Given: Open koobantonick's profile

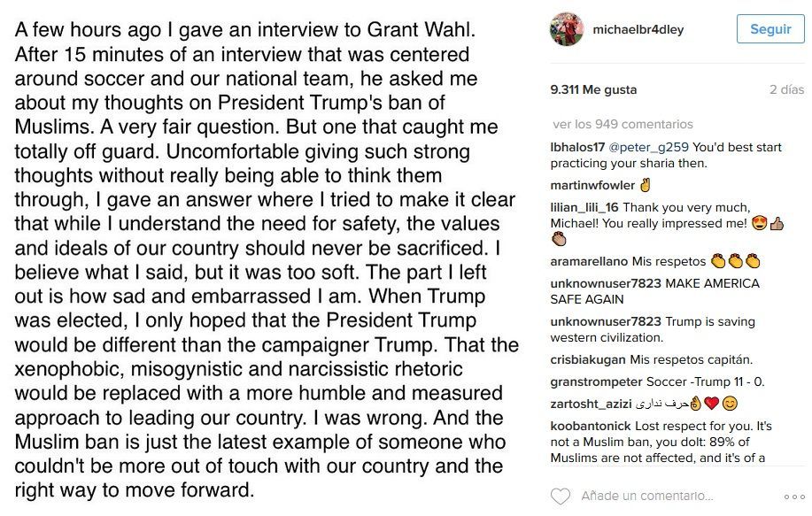Looking at the screenshot, I should (x=591, y=425).
